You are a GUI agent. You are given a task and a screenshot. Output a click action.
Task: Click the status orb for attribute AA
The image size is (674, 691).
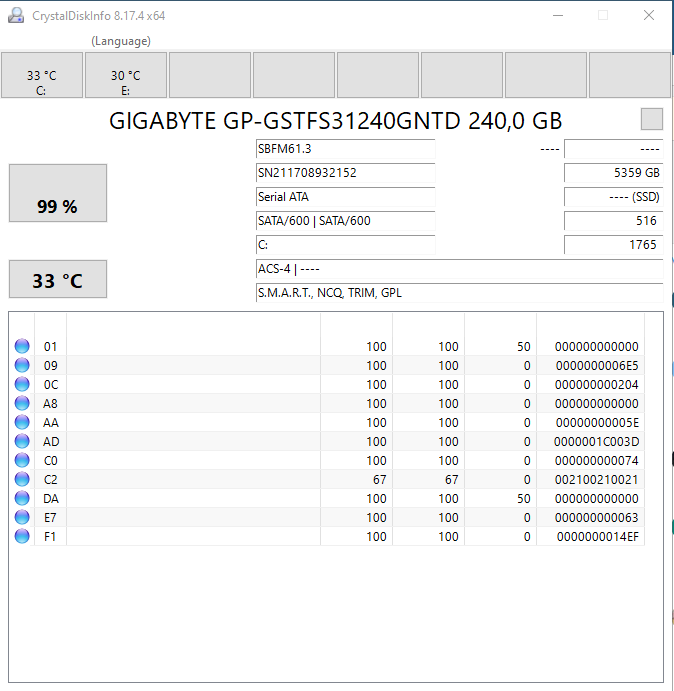tap(22, 422)
